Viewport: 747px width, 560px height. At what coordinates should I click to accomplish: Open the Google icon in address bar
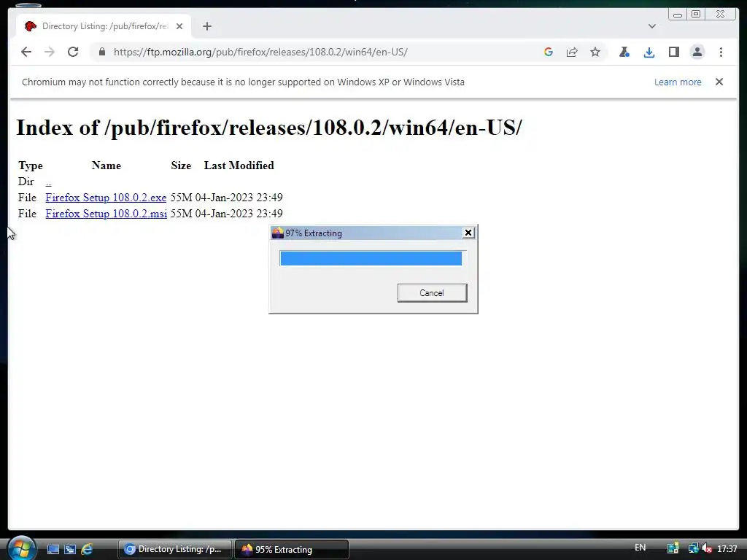[549, 52]
